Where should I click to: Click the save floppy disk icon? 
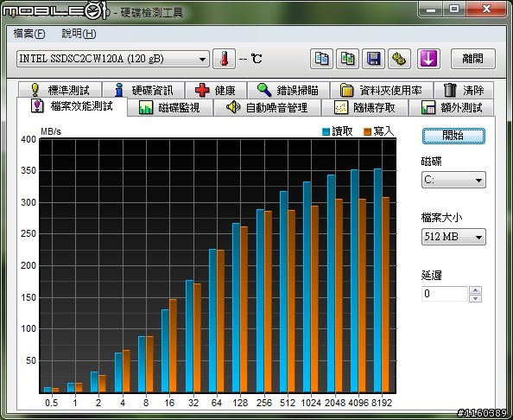click(373, 59)
